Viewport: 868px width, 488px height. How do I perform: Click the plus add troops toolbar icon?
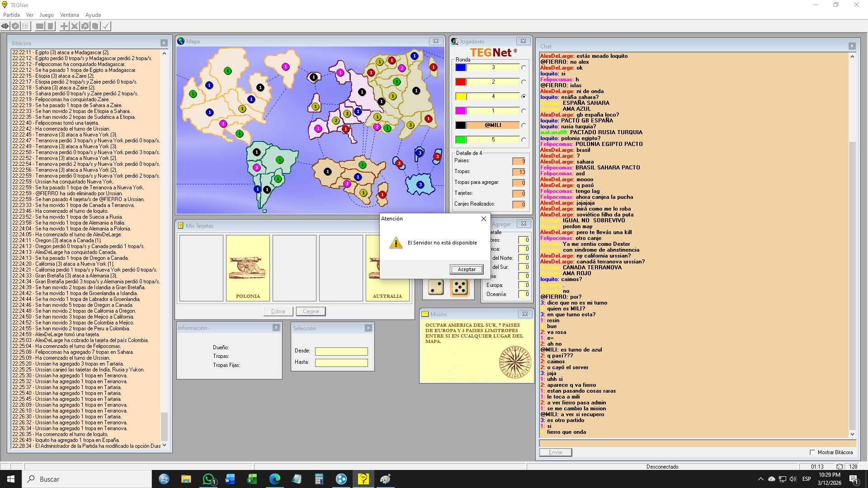[x=64, y=26]
